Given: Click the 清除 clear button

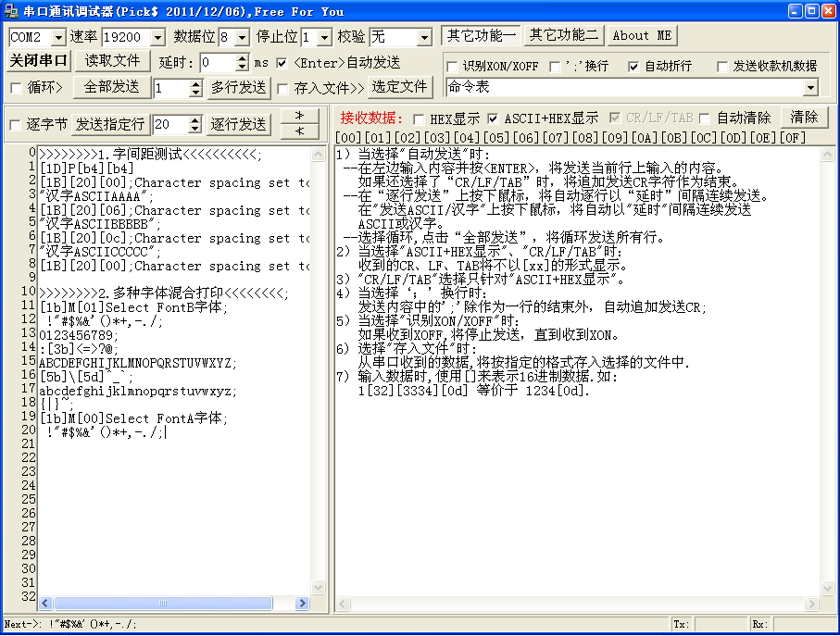Looking at the screenshot, I should point(804,118).
